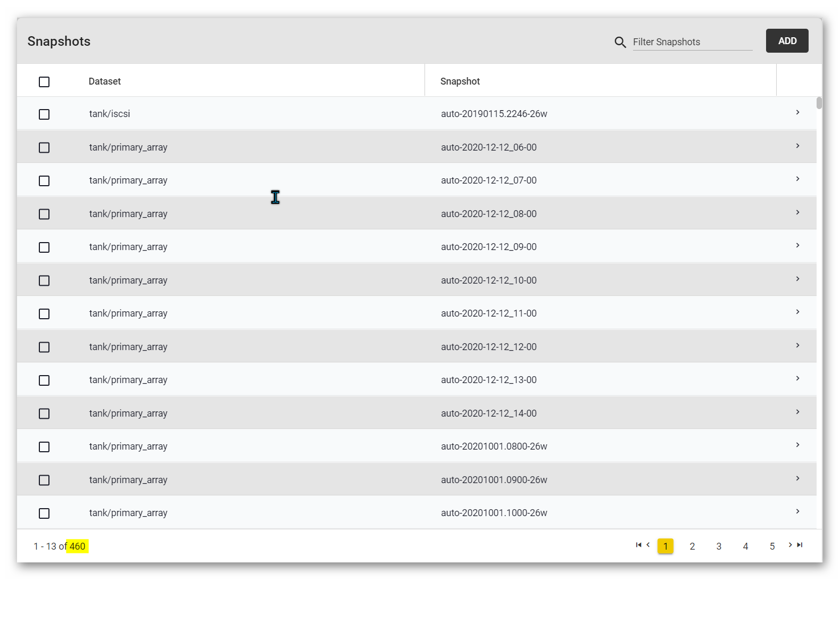The height and width of the screenshot is (622, 840).
Task: Expand the auto-2020-12-12_14-00 row chevron
Action: [797, 412]
